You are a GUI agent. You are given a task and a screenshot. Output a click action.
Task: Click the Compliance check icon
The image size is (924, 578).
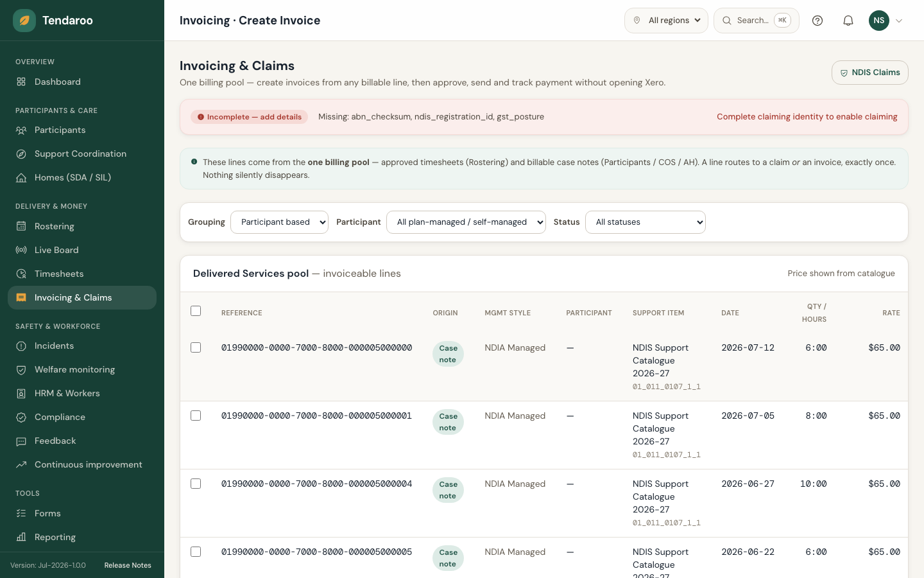[21, 417]
